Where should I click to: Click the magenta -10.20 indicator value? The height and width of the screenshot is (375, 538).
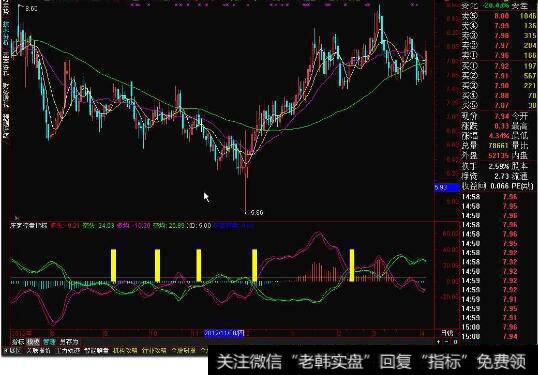click(142, 226)
